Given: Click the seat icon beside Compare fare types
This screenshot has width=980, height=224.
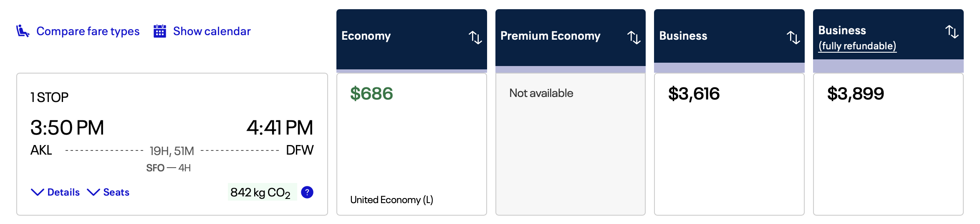Looking at the screenshot, I should coord(23,31).
